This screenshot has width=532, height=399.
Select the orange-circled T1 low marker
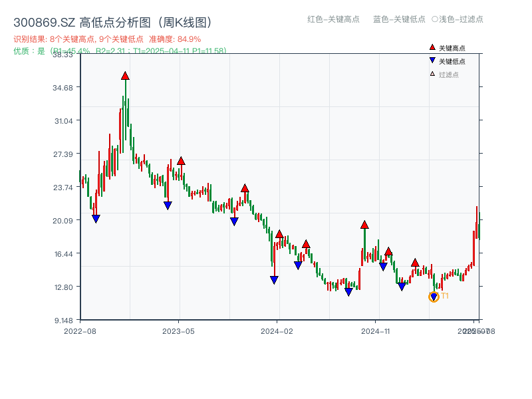(x=434, y=297)
